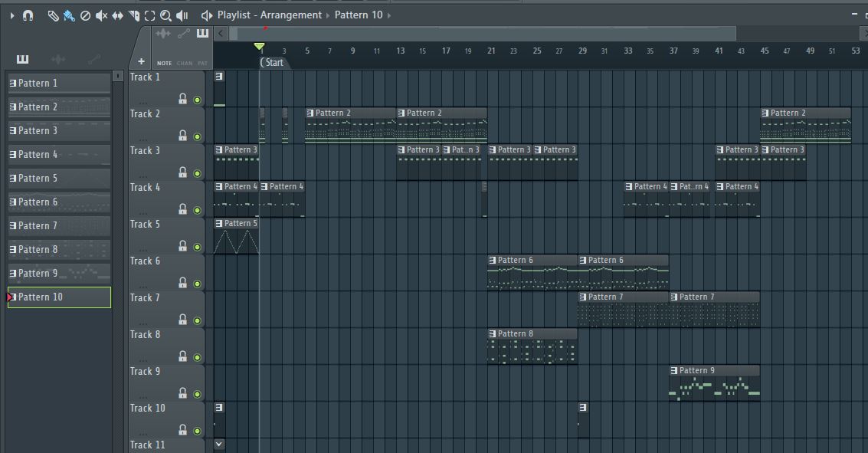This screenshot has width=868, height=453.
Task: Show automation clips in the picker panel
Action: coord(94,59)
